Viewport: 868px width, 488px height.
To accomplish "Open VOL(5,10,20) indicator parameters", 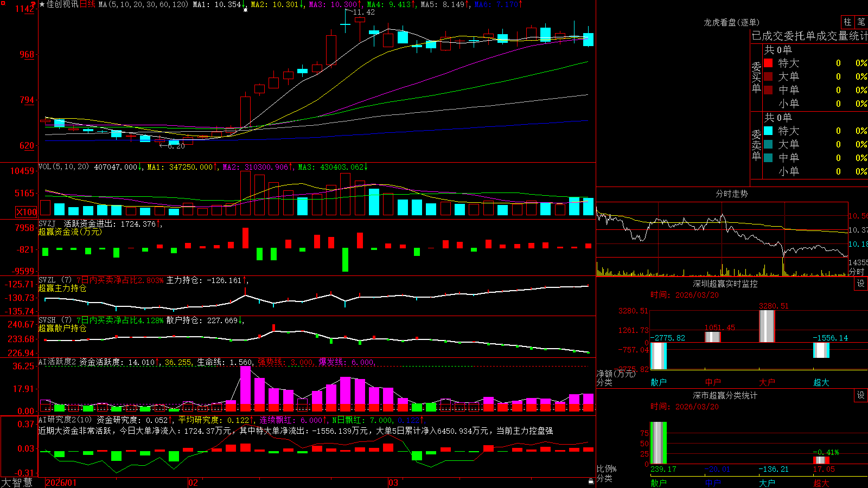I will point(63,167).
